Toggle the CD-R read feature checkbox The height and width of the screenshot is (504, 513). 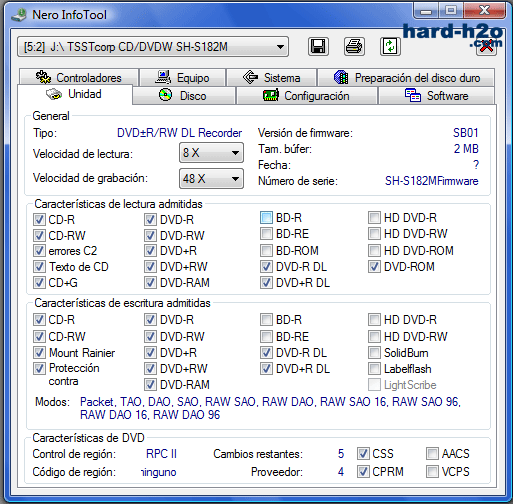(x=39, y=219)
